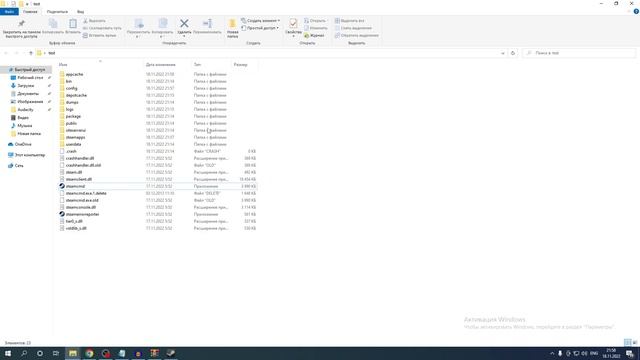The height and width of the screenshot is (360, 640).
Task: Click the Copy path command
Action: pos(102,28)
